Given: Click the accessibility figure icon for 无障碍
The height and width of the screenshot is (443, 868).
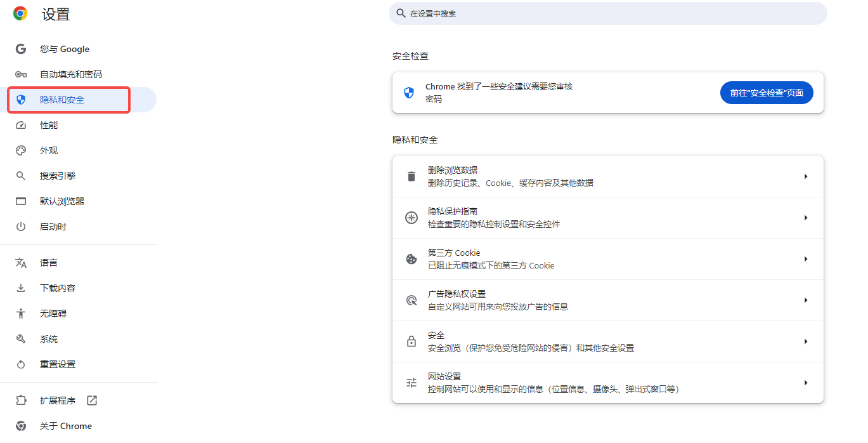Looking at the screenshot, I should [x=21, y=314].
